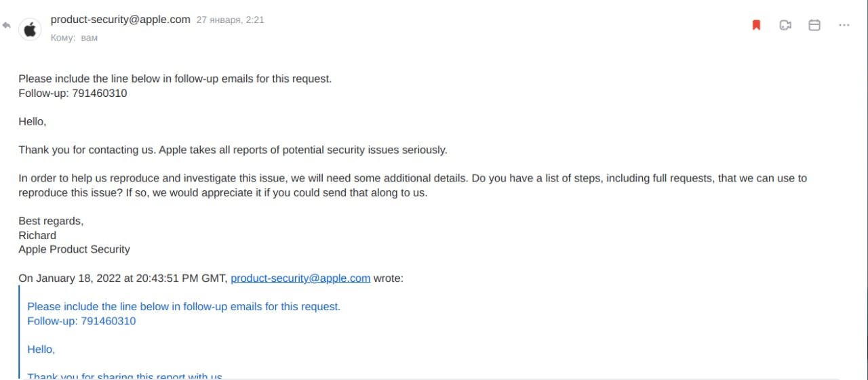The image size is (868, 380).
Task: Click the first Follow-up: 791460310 line
Action: [73, 93]
